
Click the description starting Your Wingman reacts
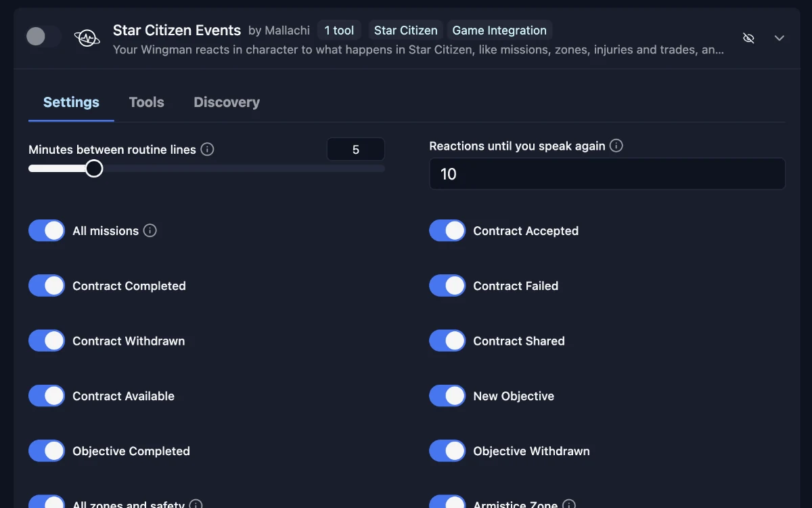pyautogui.click(x=418, y=49)
